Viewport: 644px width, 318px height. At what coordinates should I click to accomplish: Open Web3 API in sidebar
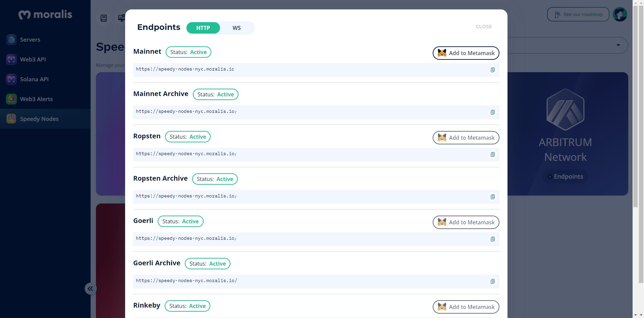pyautogui.click(x=45, y=59)
